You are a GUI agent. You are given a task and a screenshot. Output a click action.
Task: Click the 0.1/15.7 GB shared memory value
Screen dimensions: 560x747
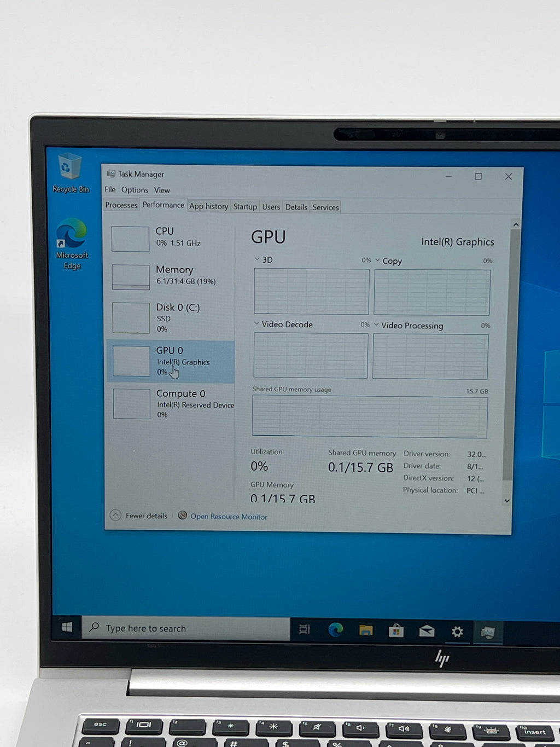pyautogui.click(x=360, y=467)
